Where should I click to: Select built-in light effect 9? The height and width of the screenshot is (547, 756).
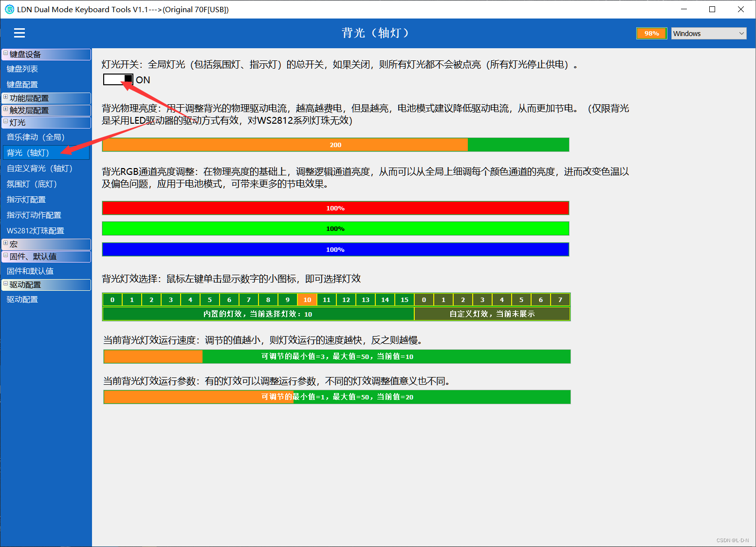(x=288, y=300)
